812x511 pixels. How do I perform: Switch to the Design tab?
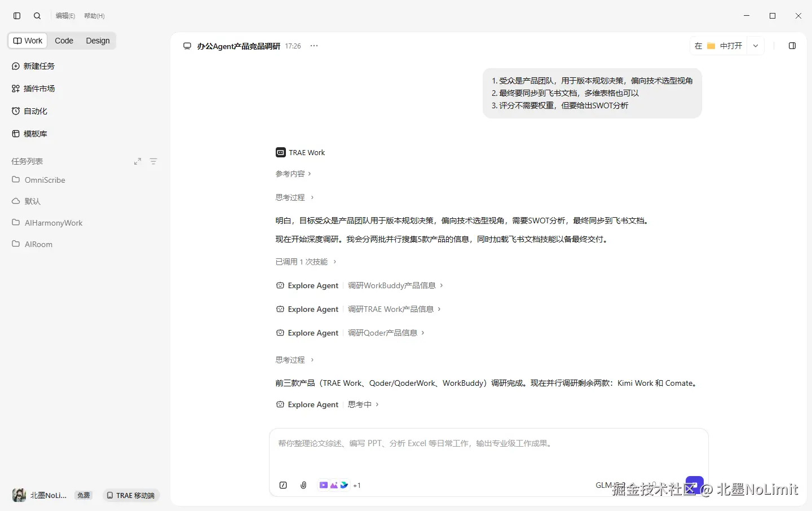click(x=98, y=41)
